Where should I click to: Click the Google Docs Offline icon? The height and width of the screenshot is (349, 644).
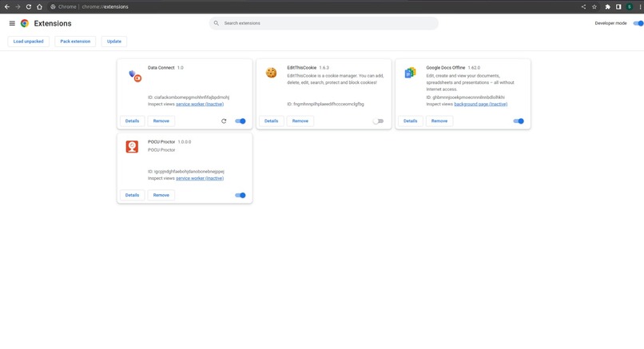pos(410,73)
